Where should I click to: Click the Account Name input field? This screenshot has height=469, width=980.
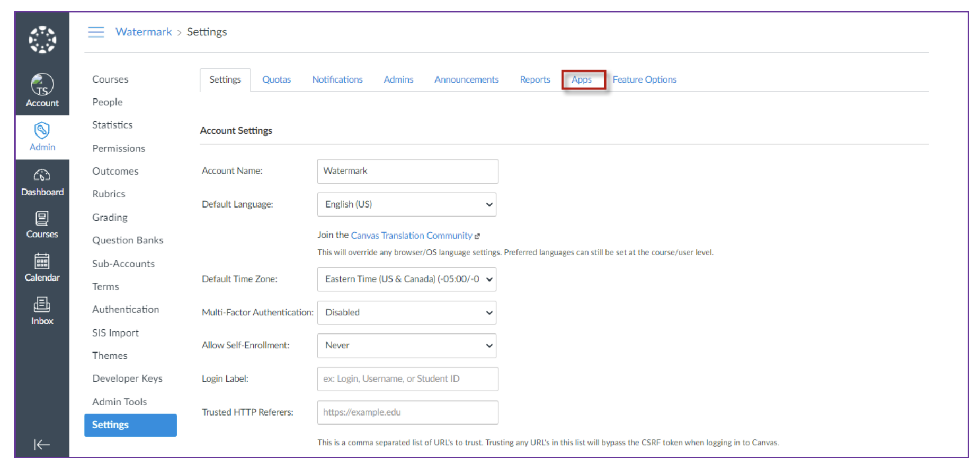408,171
